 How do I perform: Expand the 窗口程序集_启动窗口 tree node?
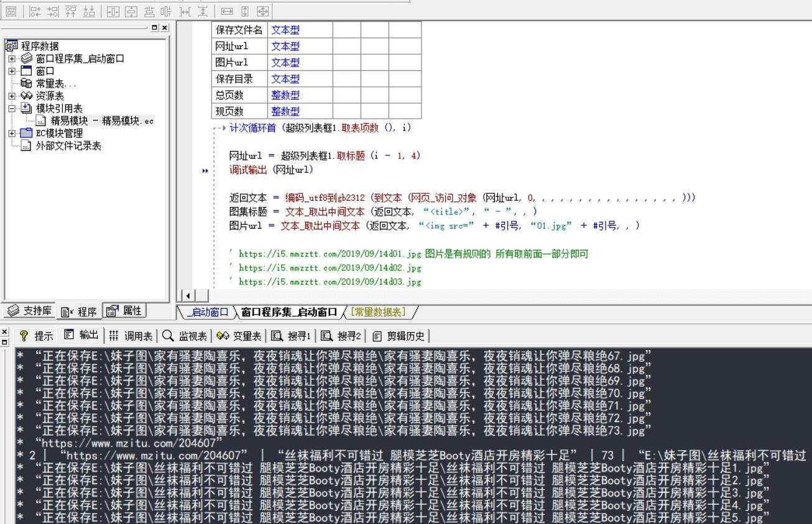coord(11,58)
